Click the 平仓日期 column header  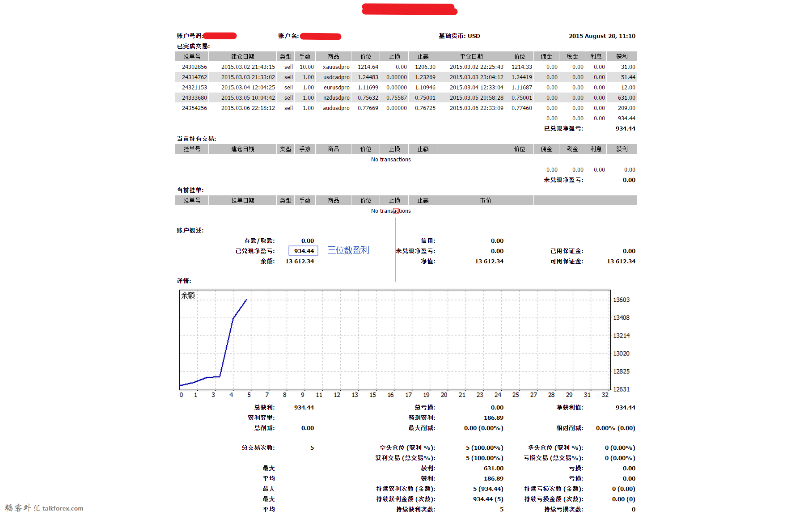[x=471, y=57]
